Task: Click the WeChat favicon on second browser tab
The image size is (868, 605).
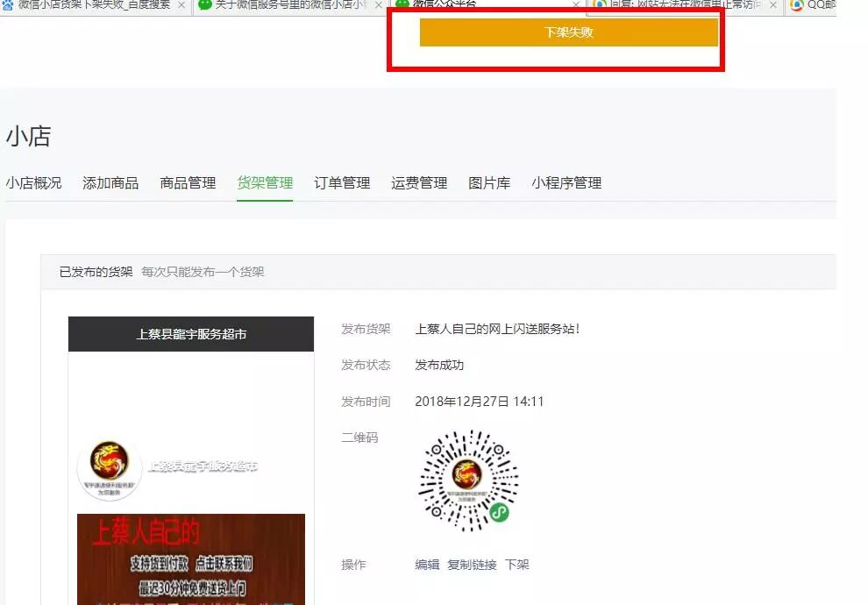Action: (205, 5)
